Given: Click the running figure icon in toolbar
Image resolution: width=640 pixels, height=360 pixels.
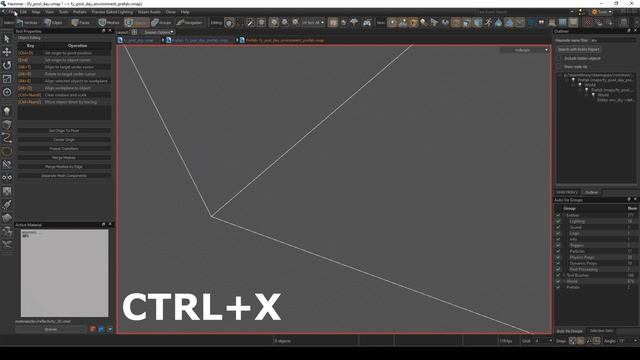Looking at the screenshot, I should (x=488, y=22).
